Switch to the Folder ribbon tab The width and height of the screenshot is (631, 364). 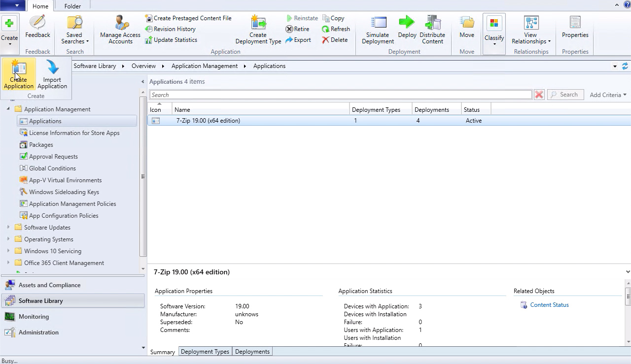pos(72,6)
